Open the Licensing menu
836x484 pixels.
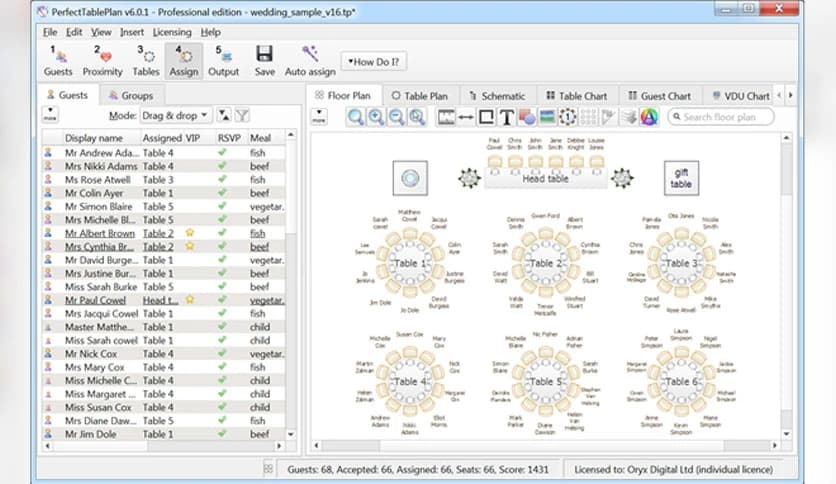tap(172, 32)
